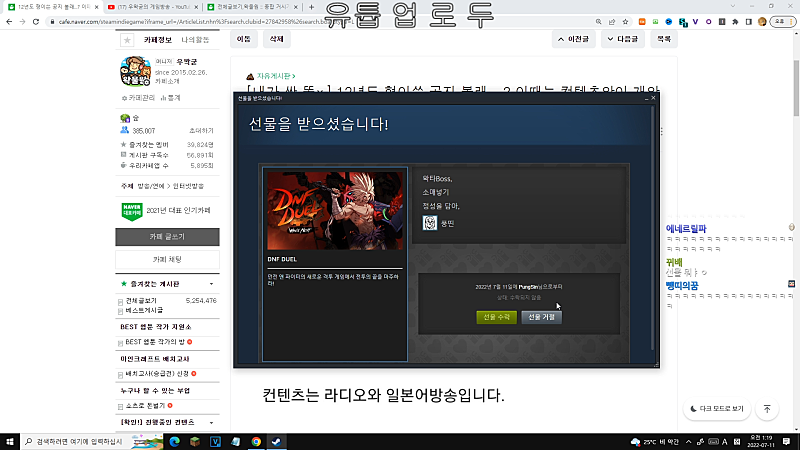The width and height of the screenshot is (800, 450).
Task: Open the DNF DUEL game artwork
Action: coord(335,211)
